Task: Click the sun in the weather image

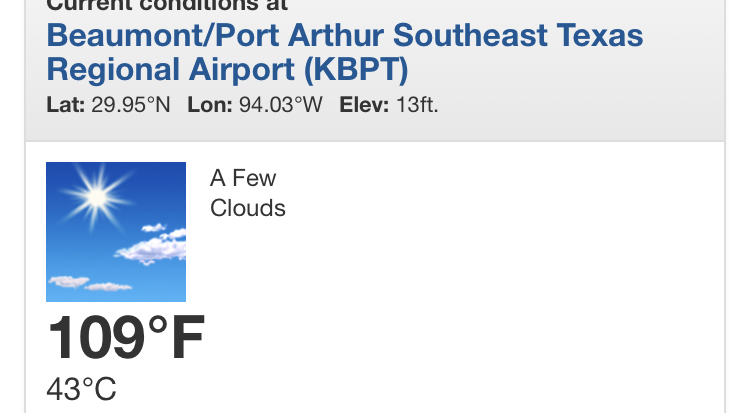Action: coord(96,196)
